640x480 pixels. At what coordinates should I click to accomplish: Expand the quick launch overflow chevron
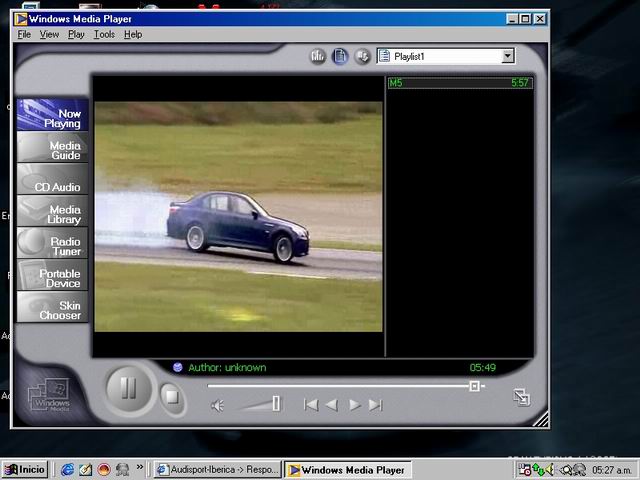pyautogui.click(x=140, y=467)
